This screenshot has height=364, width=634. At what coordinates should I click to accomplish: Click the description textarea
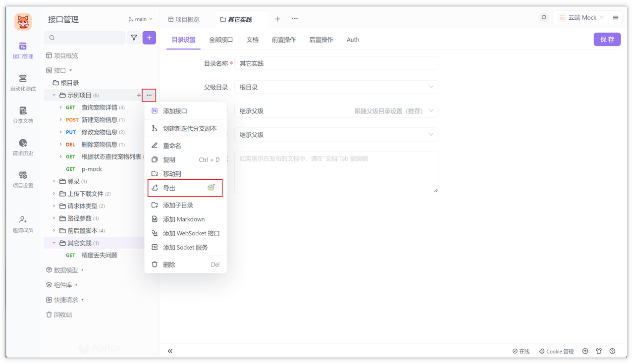pos(336,172)
